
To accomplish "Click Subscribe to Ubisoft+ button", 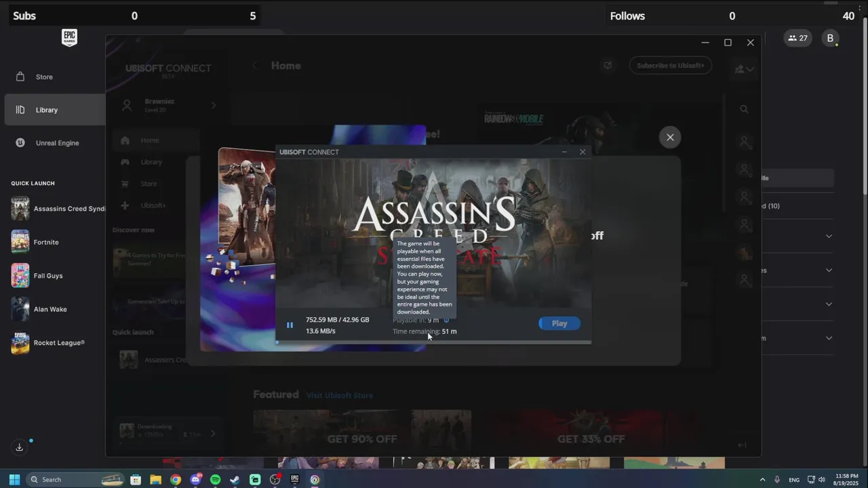I will point(670,66).
